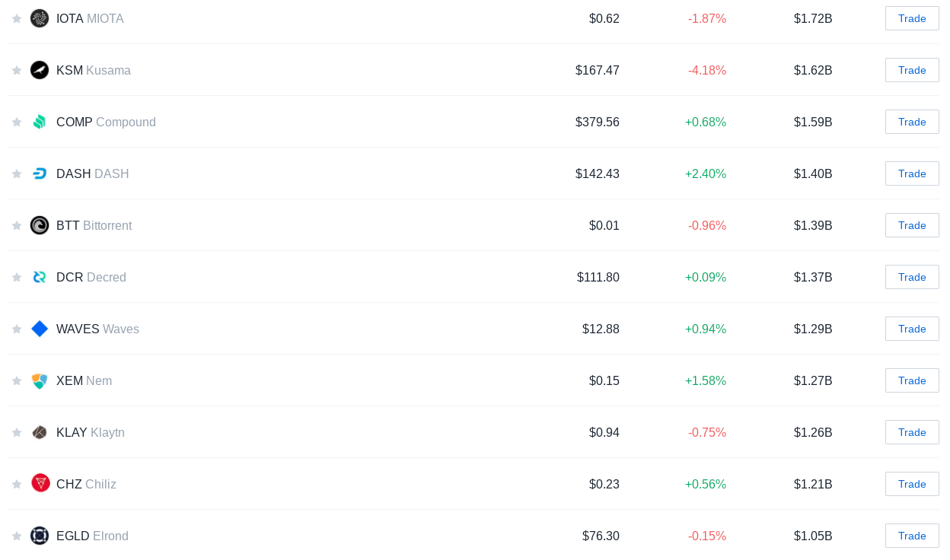Star KLAY Klaytn as a favorite
This screenshot has height=560, width=950.
pos(17,432)
